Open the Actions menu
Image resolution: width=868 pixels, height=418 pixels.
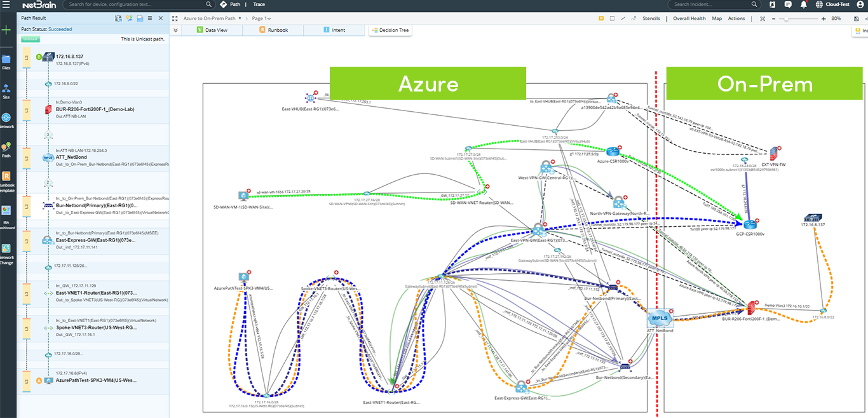(x=736, y=18)
